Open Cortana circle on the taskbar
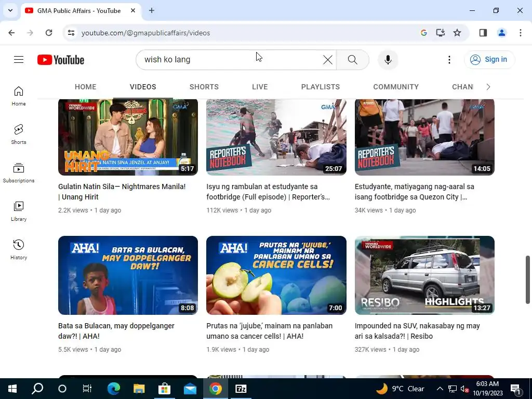 coord(62,389)
